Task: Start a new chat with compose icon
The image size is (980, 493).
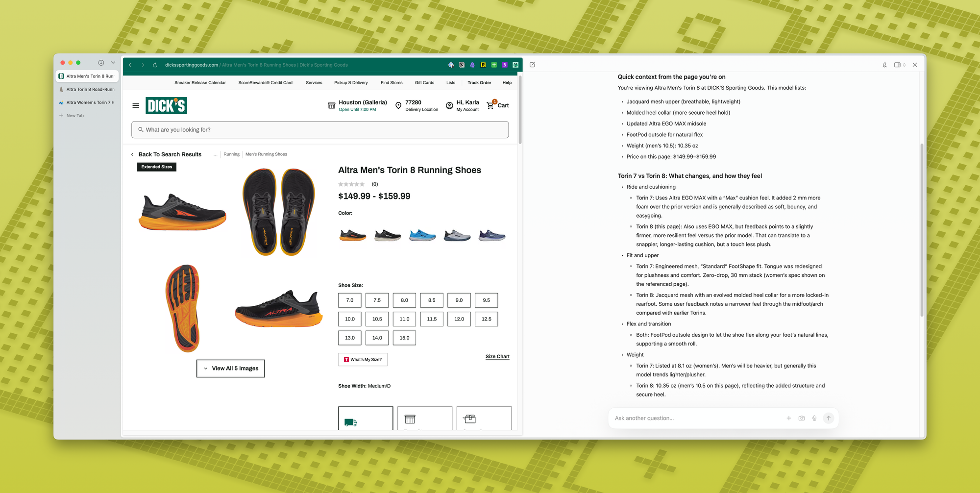Action: 533,65
